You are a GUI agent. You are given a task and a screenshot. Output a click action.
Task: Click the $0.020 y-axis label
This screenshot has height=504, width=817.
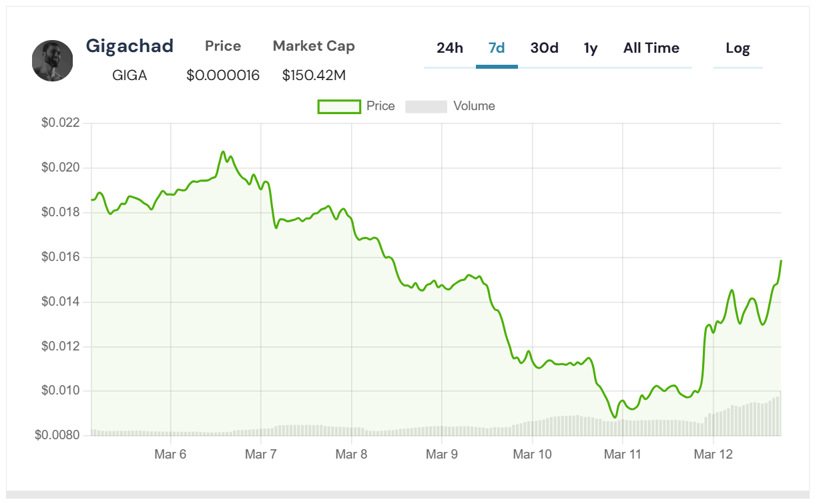61,168
